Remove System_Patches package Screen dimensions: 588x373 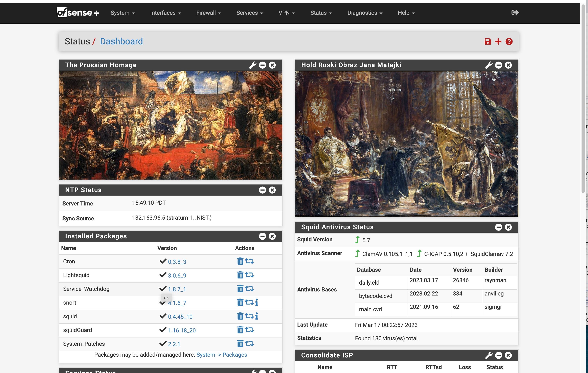(x=240, y=344)
